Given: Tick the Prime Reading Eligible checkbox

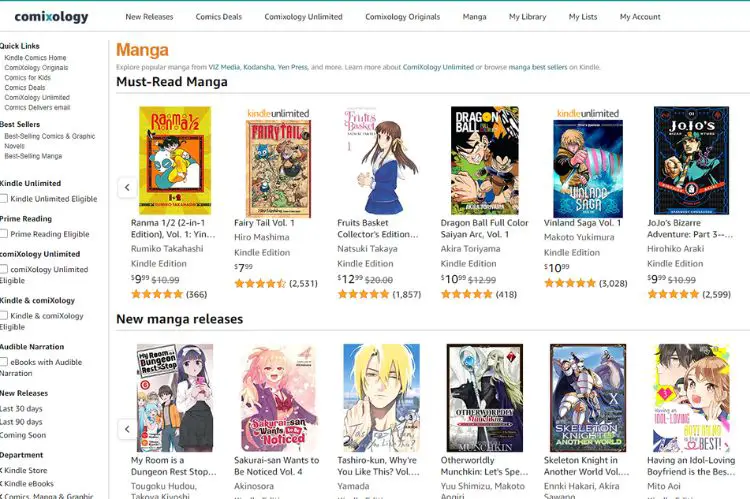Looking at the screenshot, I should click(4, 234).
